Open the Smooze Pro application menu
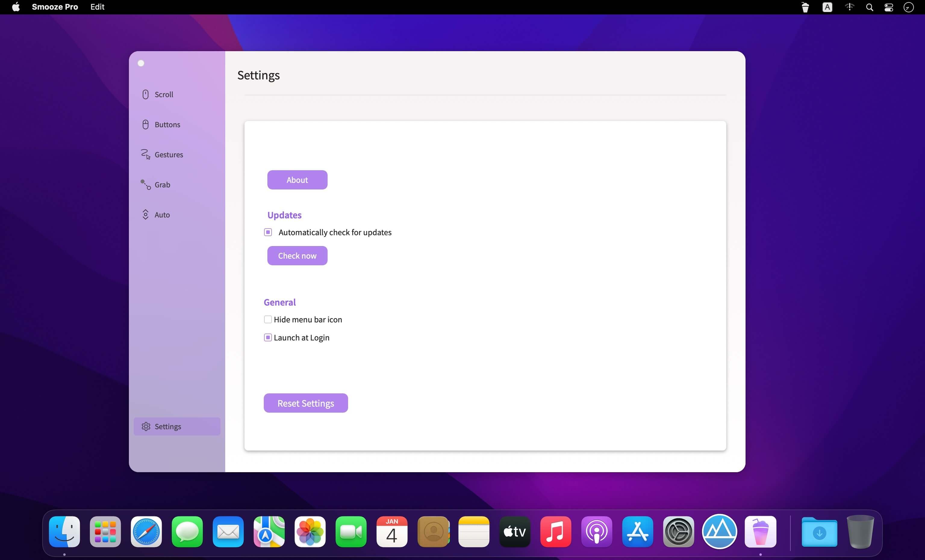 click(55, 7)
